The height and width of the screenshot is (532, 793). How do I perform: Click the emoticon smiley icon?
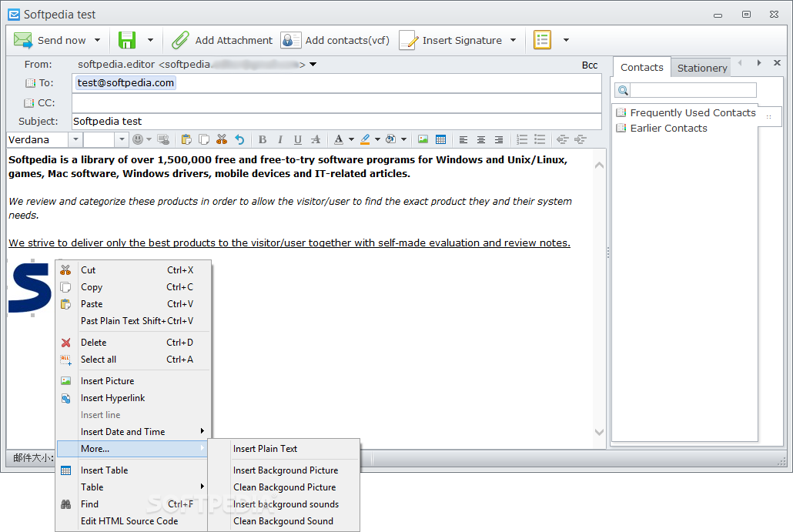click(x=138, y=139)
